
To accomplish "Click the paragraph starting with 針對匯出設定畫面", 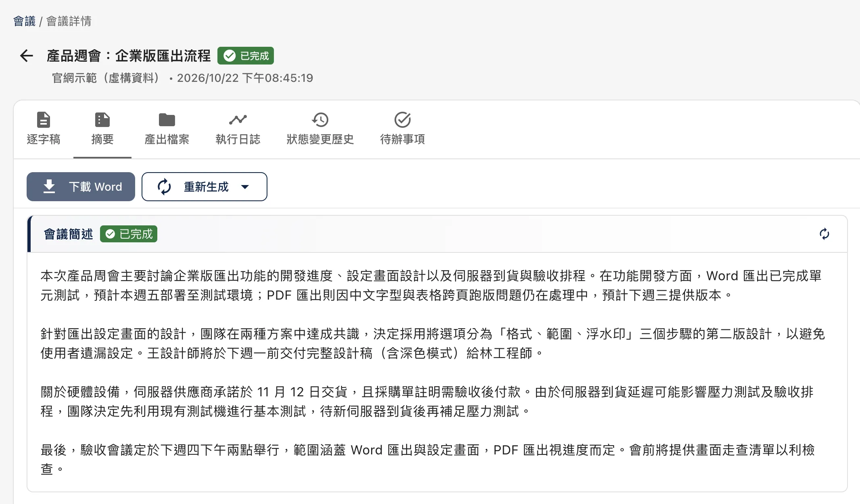I will (432, 344).
